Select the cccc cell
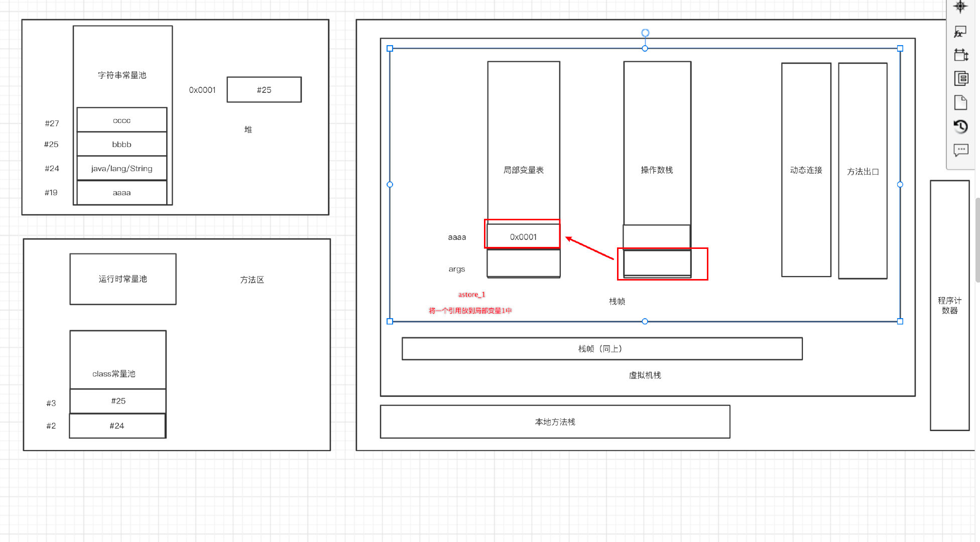 point(122,120)
